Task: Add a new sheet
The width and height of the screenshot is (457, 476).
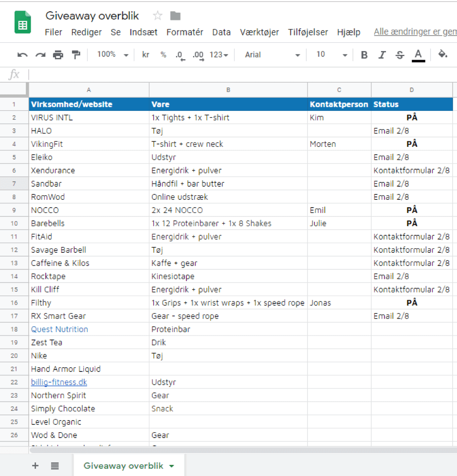Action: (x=35, y=465)
